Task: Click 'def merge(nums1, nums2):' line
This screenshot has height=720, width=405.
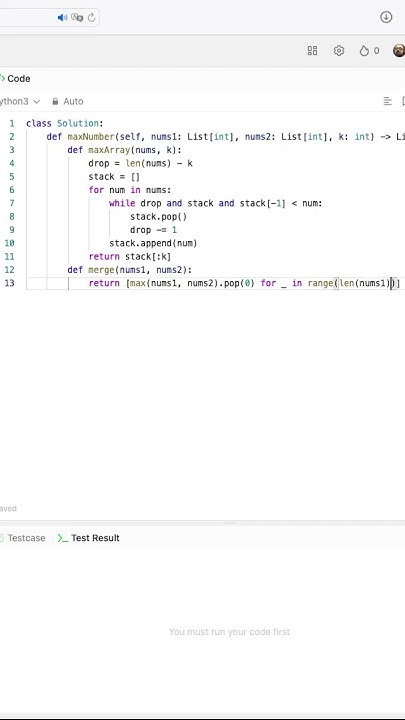Action: pyautogui.click(x=130, y=270)
